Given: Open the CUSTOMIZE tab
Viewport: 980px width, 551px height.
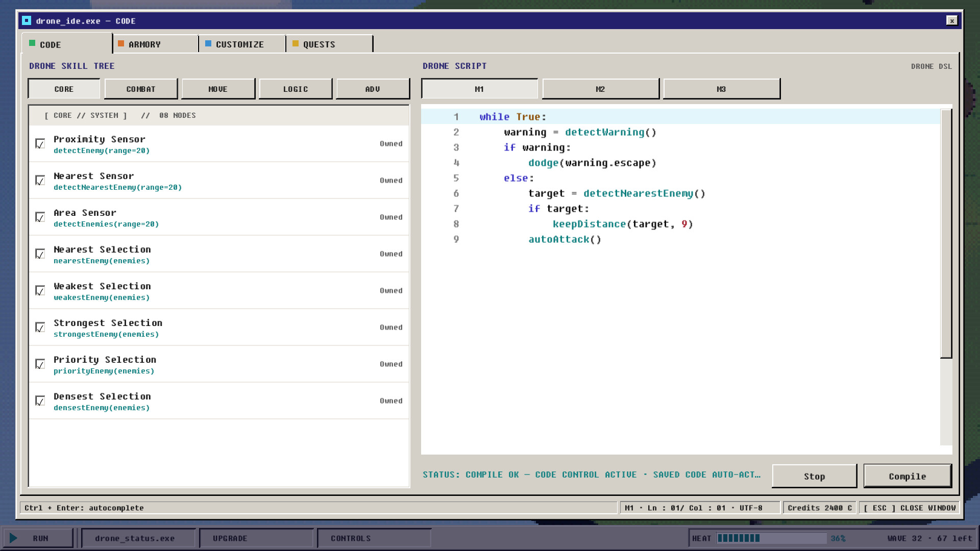Looking at the screenshot, I should [242, 44].
